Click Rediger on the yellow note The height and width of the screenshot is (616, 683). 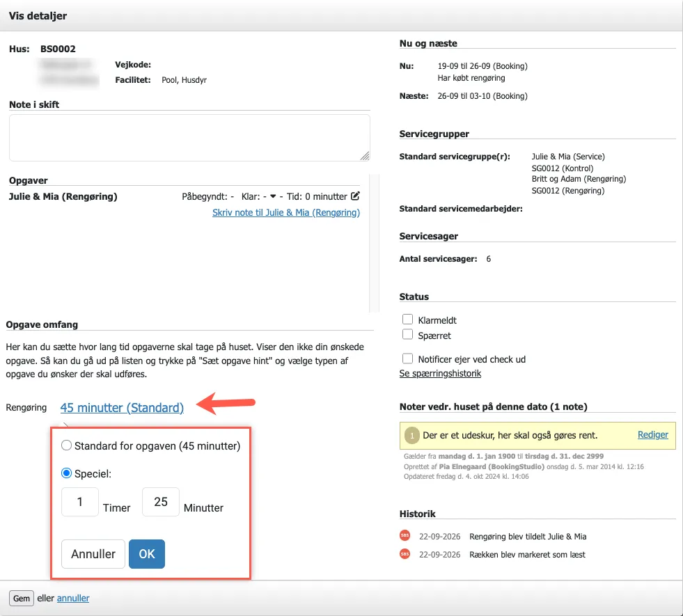pyautogui.click(x=652, y=434)
